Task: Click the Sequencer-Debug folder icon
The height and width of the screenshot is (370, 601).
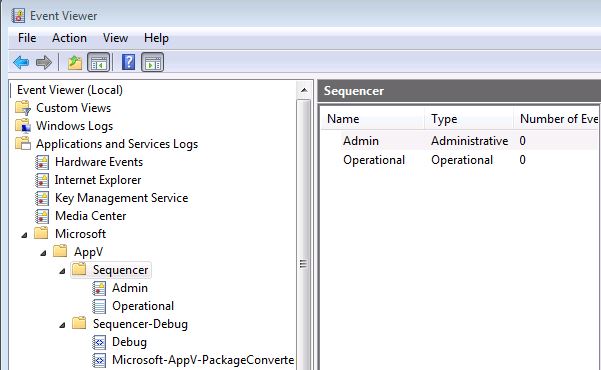Action: pyautogui.click(x=79, y=323)
